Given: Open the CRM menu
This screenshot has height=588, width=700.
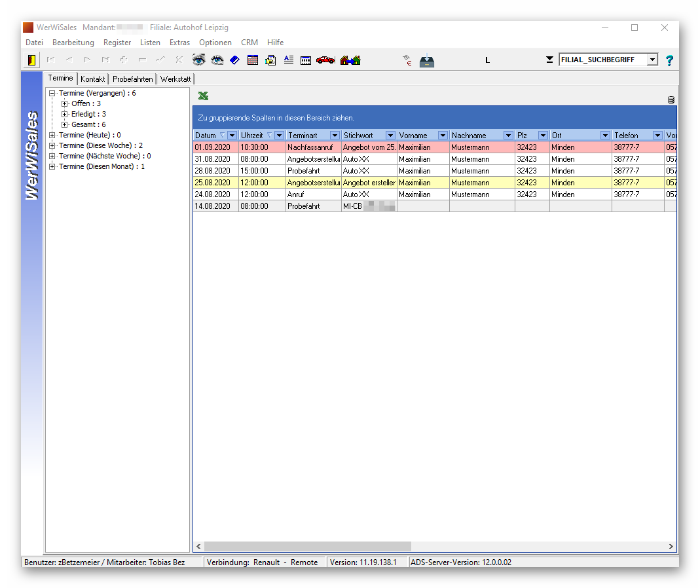Looking at the screenshot, I should (x=249, y=43).
